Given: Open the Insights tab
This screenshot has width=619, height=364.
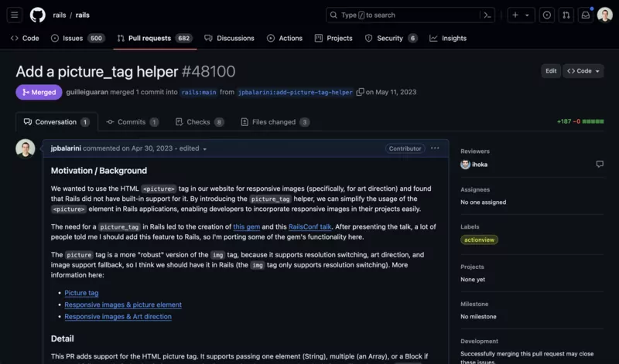Looking at the screenshot, I should [x=448, y=38].
